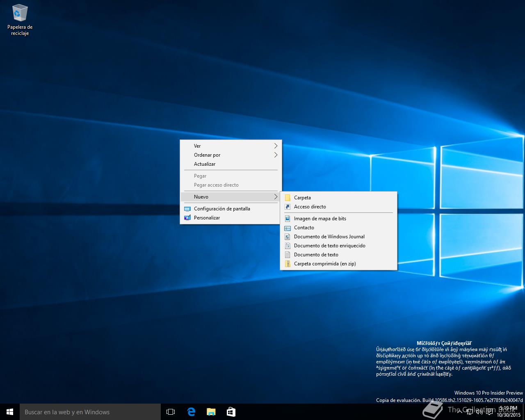Create a new Documento de texto
This screenshot has height=420, width=525.
338,255
